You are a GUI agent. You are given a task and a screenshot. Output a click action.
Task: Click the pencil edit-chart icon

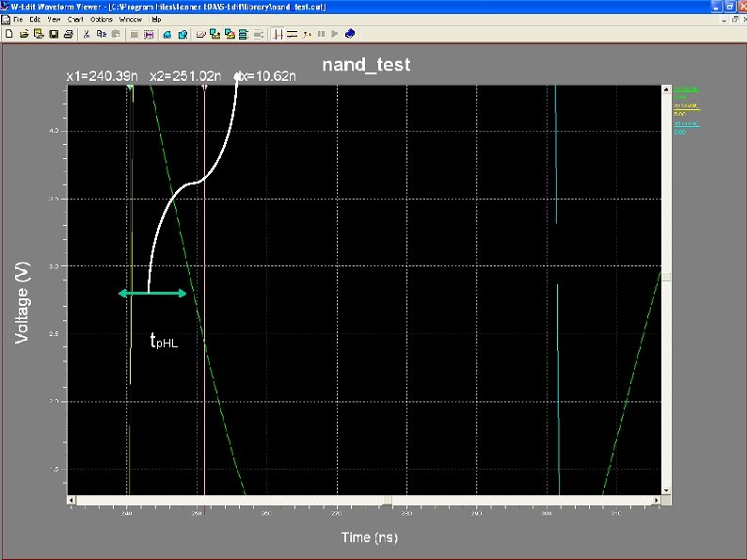point(200,34)
